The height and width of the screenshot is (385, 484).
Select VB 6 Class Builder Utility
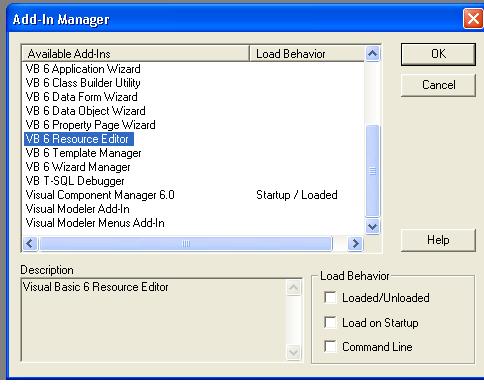click(x=83, y=83)
